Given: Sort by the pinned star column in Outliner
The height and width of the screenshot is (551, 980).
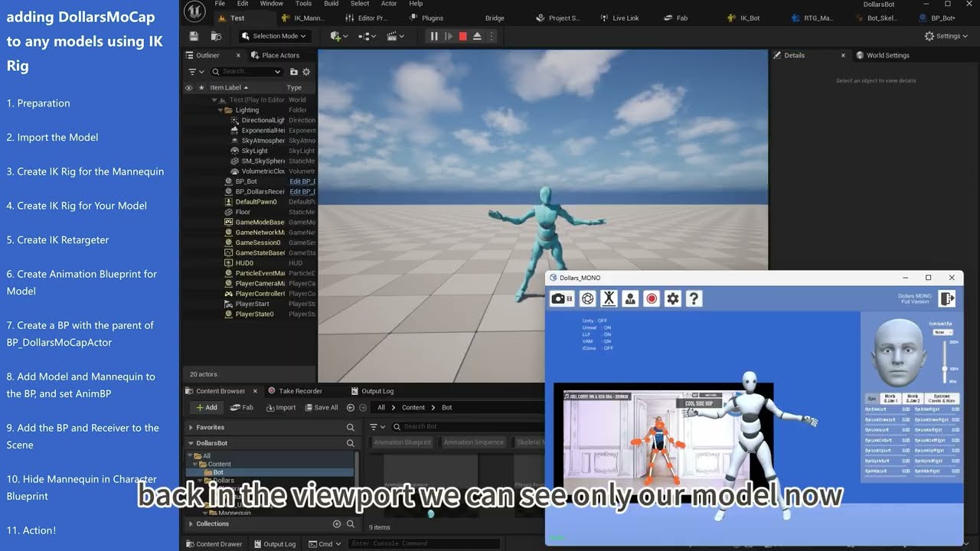Looking at the screenshot, I should click(x=201, y=87).
